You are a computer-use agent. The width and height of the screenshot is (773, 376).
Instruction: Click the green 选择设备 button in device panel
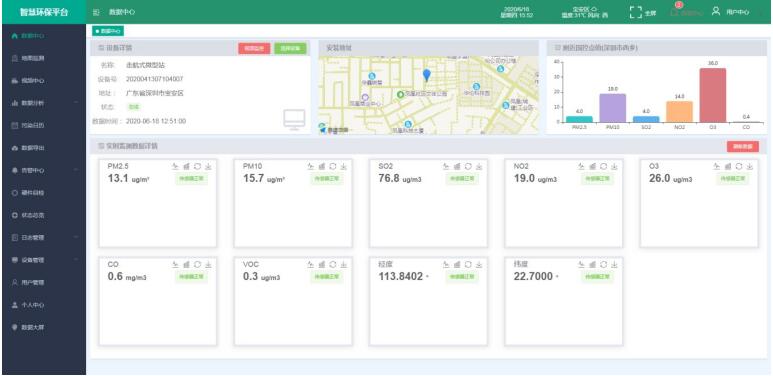click(290, 48)
